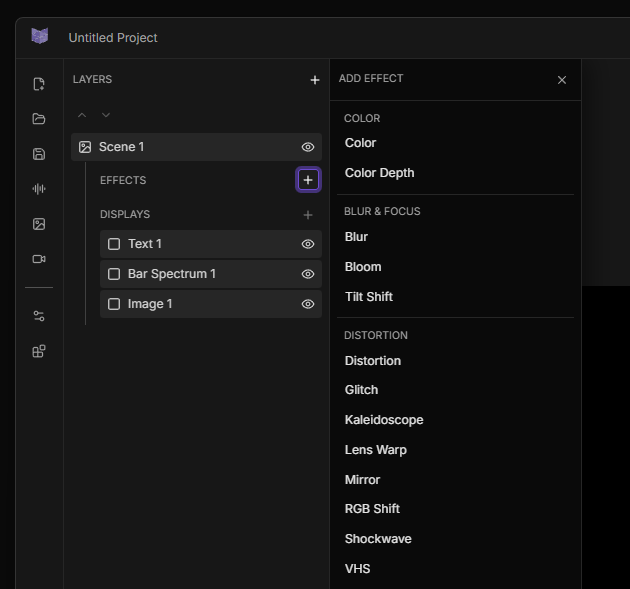The image size is (630, 589).
Task: Click the Astrofox app logo
Action: tap(40, 36)
